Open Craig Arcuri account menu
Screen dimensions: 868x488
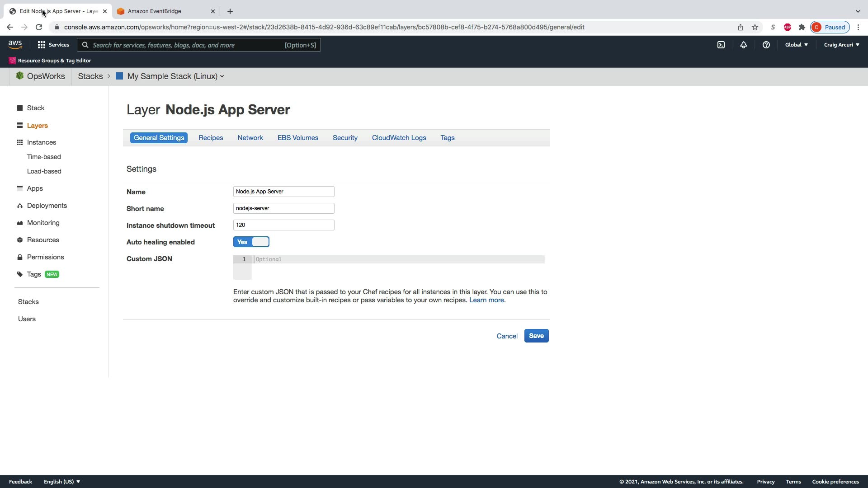pyautogui.click(x=841, y=45)
